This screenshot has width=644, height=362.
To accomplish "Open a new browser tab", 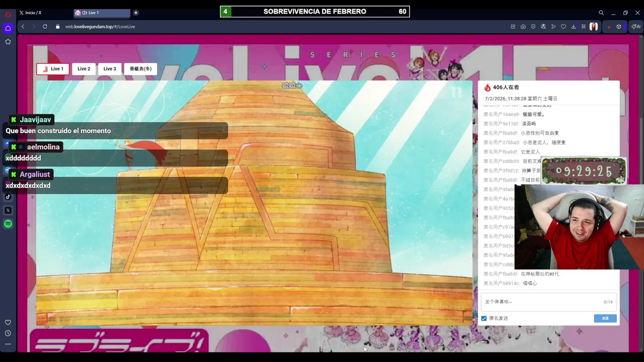I will (x=136, y=13).
